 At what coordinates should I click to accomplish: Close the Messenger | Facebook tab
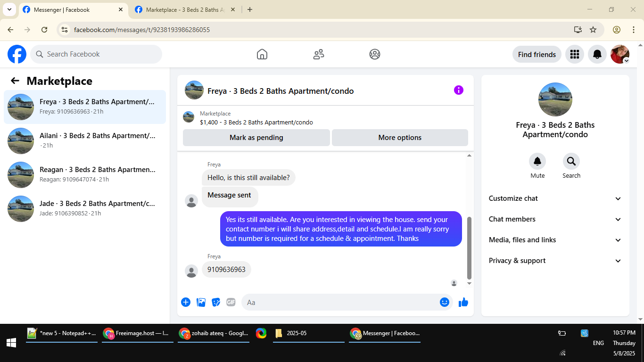(x=121, y=9)
